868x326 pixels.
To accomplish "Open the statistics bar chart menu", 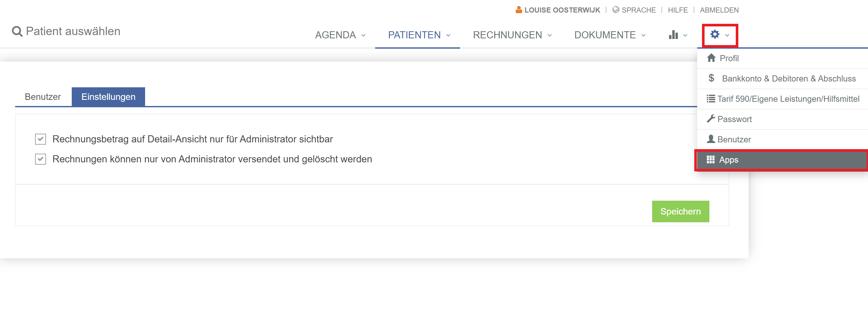I will tap(673, 35).
